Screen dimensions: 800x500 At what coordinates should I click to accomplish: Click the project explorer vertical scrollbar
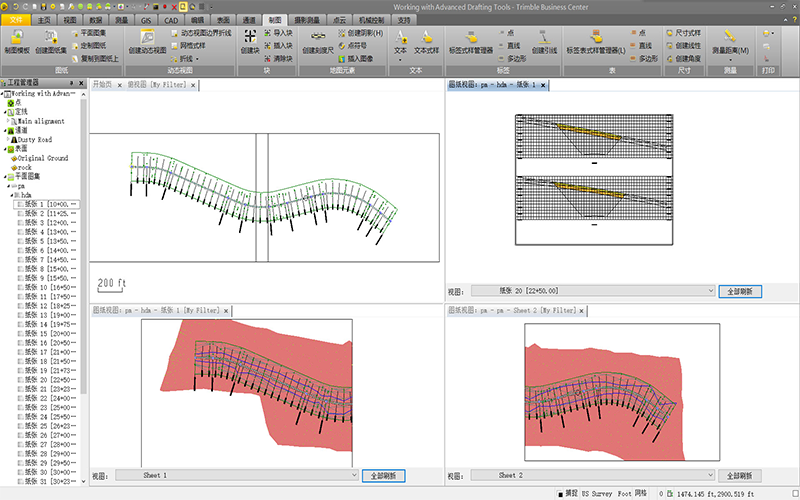click(x=84, y=245)
